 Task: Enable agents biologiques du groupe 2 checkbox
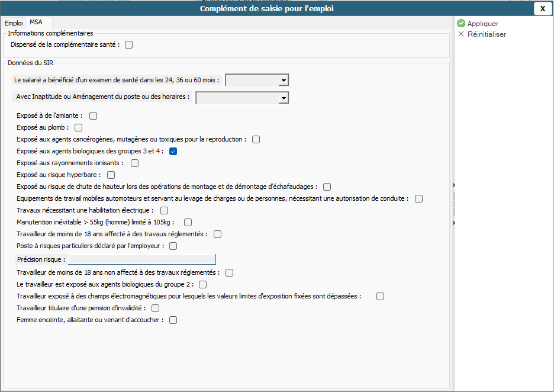point(203,285)
